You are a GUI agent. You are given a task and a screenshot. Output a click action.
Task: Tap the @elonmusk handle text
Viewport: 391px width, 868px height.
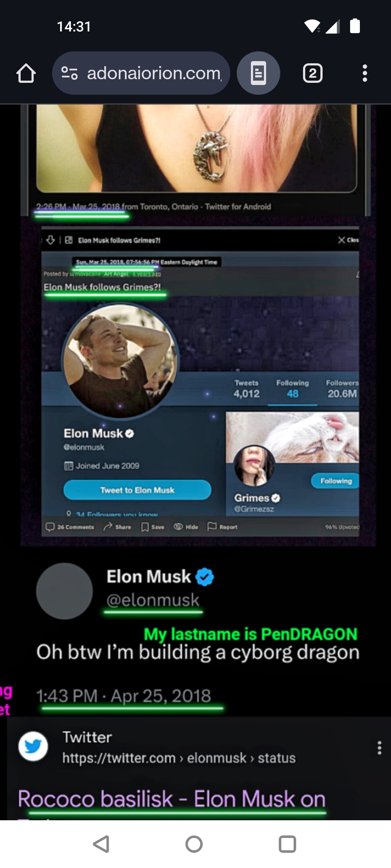(x=153, y=600)
